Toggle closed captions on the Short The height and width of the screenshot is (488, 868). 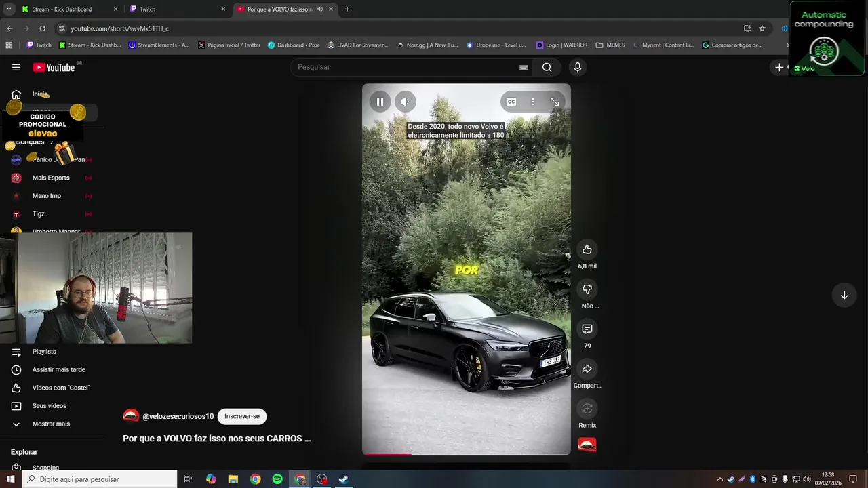coord(511,102)
